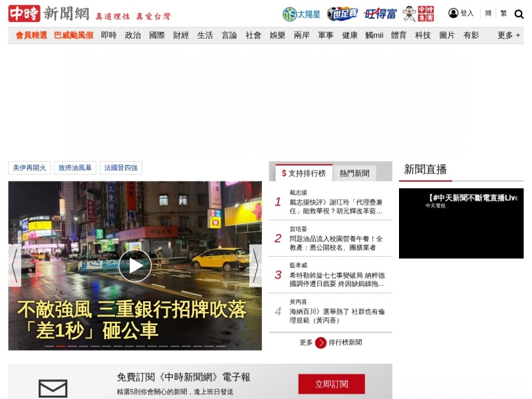Go to previous carousel slide arrow
The image size is (532, 399).
click(x=15, y=265)
